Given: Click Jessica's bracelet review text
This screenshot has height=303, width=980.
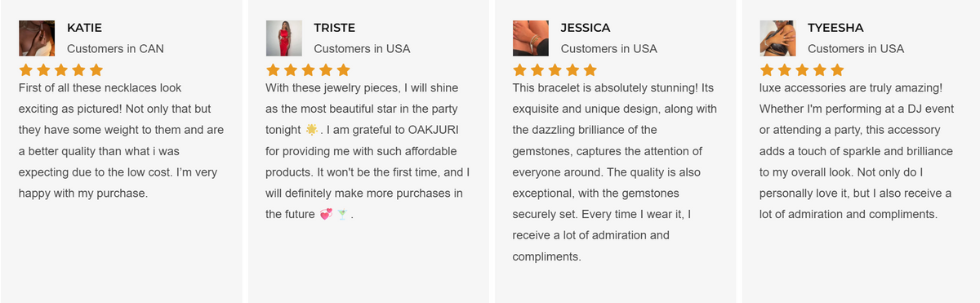Looking at the screenshot, I should coord(615,172).
